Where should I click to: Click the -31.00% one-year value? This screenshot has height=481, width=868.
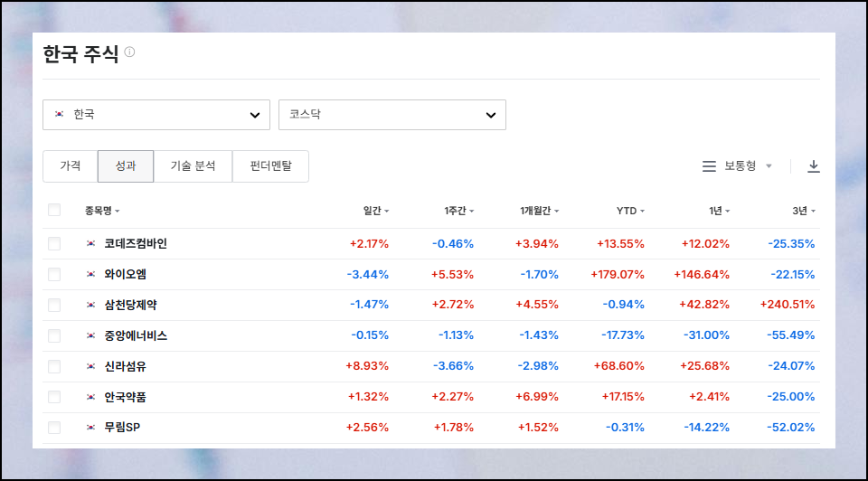[706, 335]
